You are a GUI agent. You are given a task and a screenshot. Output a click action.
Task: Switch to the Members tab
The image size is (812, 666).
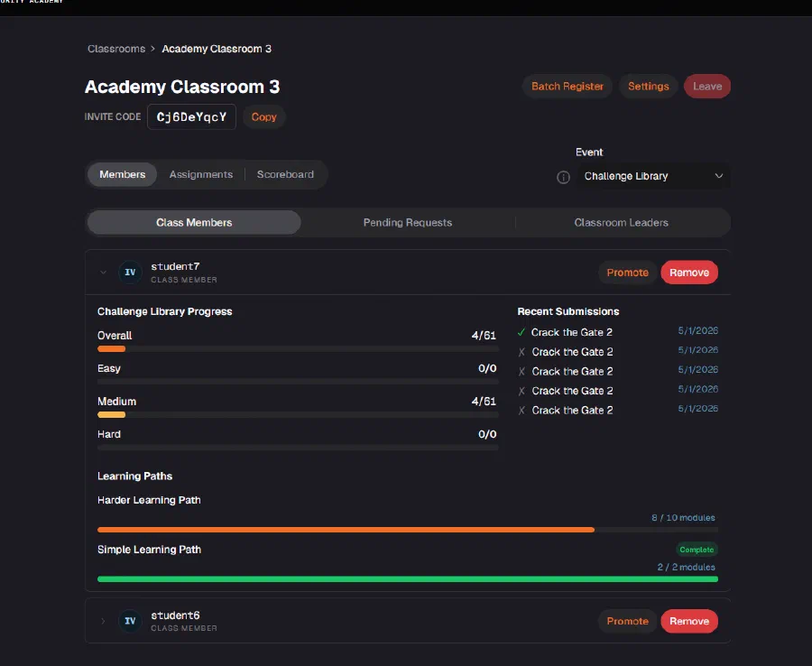122,174
